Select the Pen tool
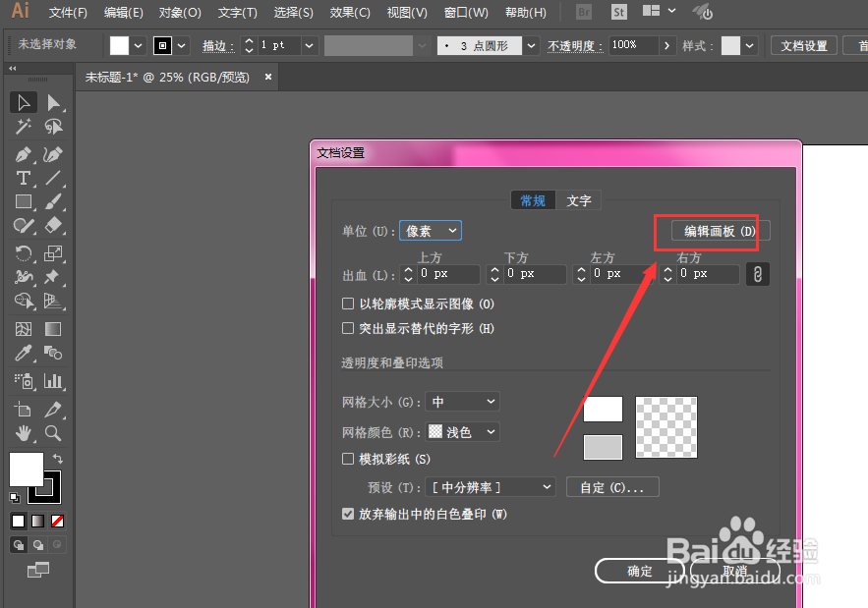Screen dimensions: 868x608 pyautogui.click(x=24, y=154)
